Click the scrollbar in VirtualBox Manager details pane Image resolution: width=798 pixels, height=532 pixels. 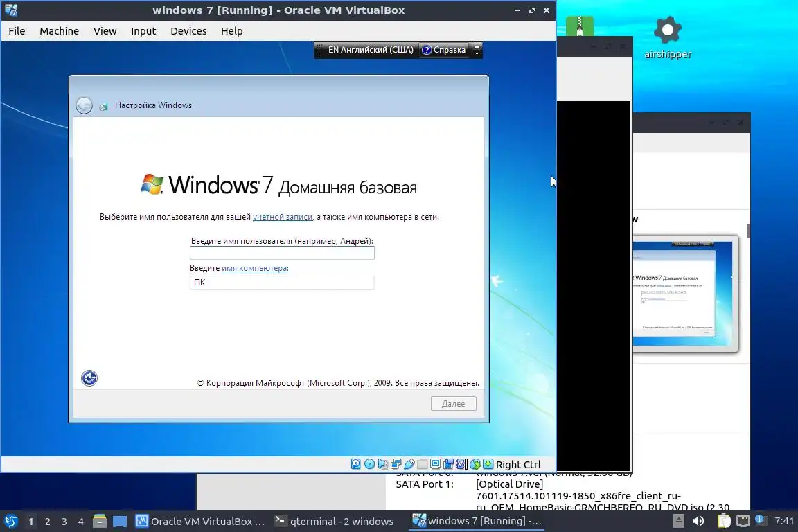pos(748,231)
